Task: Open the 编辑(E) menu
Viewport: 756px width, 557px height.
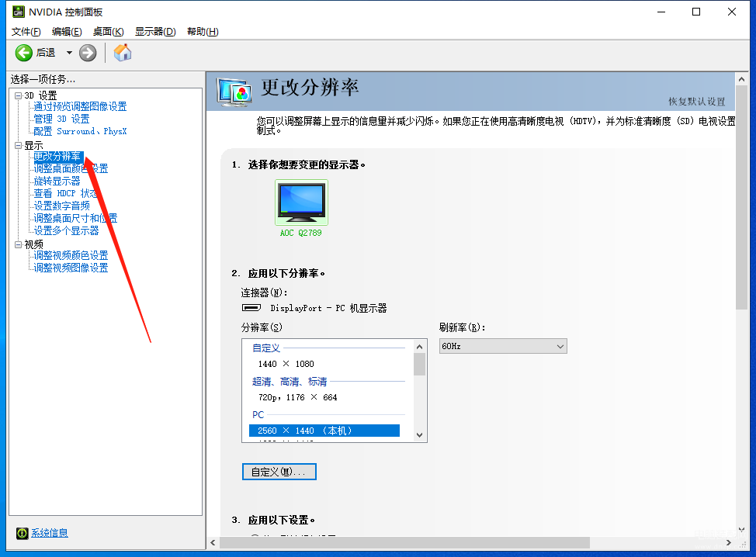Action: (67, 31)
